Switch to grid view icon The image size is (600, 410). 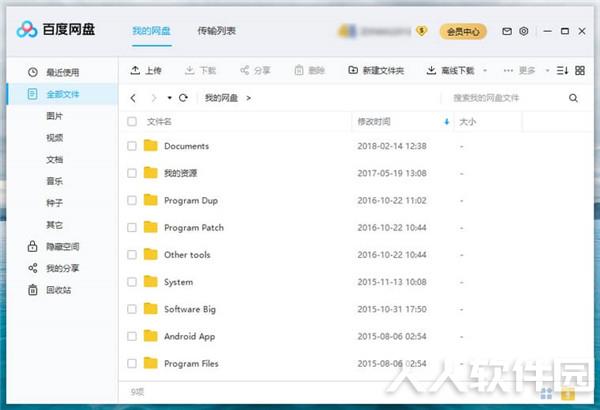click(x=580, y=70)
